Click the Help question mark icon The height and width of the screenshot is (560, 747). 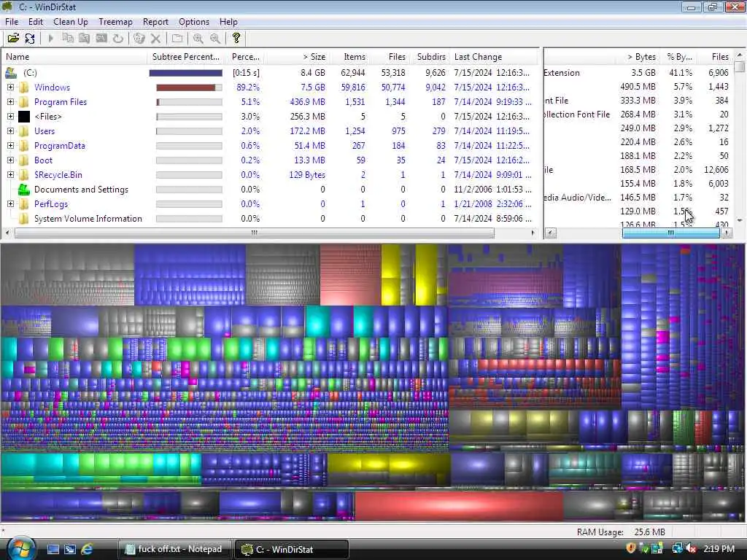236,39
